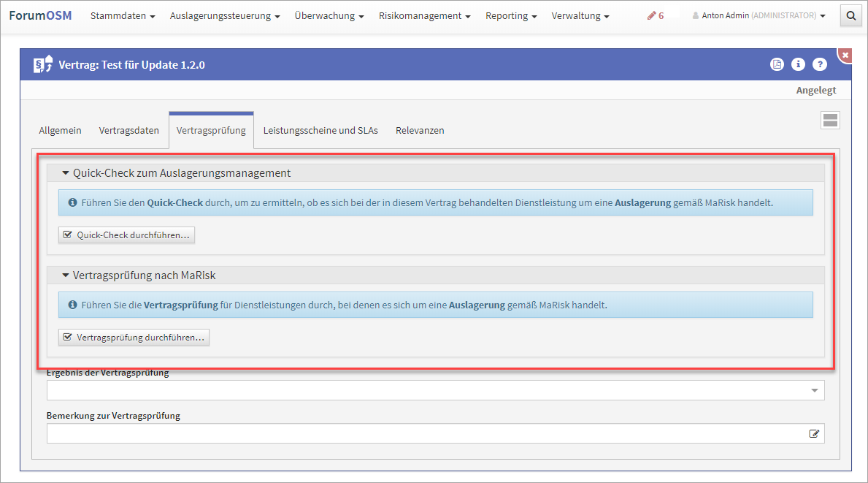868x483 pixels.
Task: Toggle the stacked layout view icon
Action: click(x=830, y=121)
